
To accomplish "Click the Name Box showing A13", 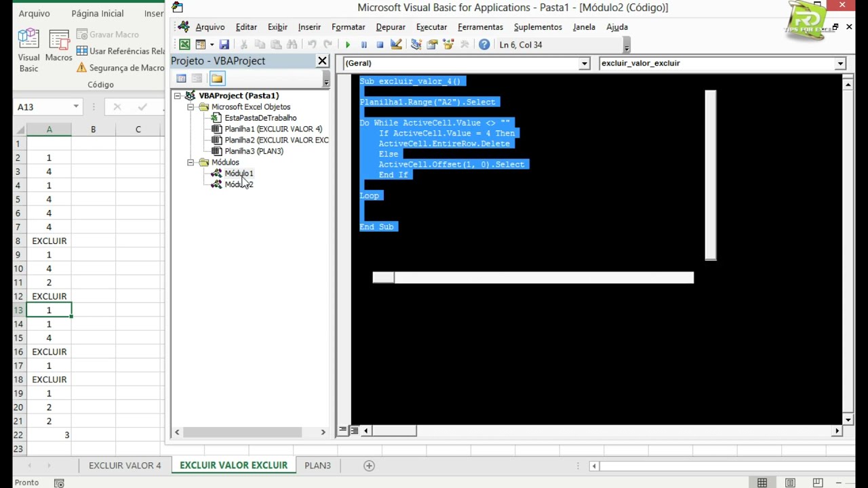I will [x=43, y=107].
